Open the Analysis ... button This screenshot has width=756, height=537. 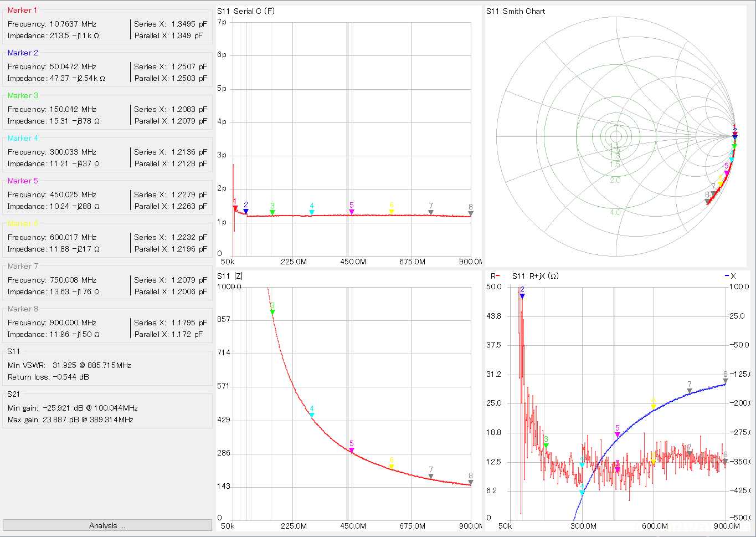pyautogui.click(x=107, y=525)
